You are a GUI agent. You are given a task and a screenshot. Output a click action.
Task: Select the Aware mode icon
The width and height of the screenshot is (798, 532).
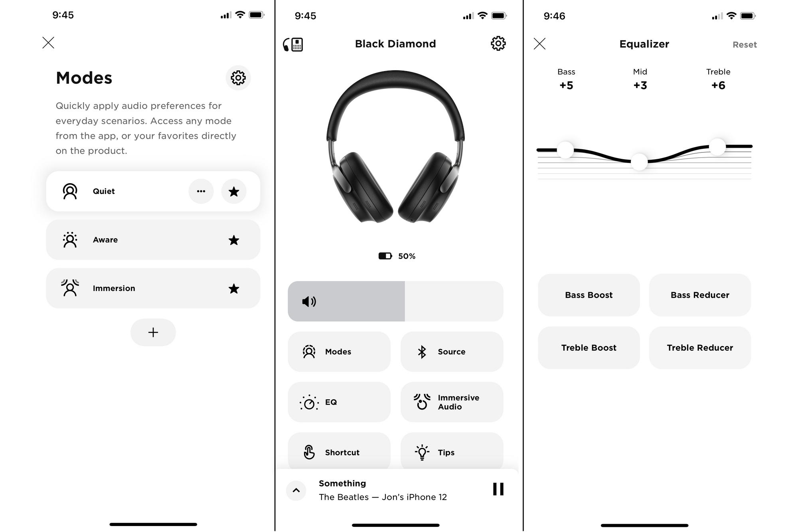[x=69, y=239]
